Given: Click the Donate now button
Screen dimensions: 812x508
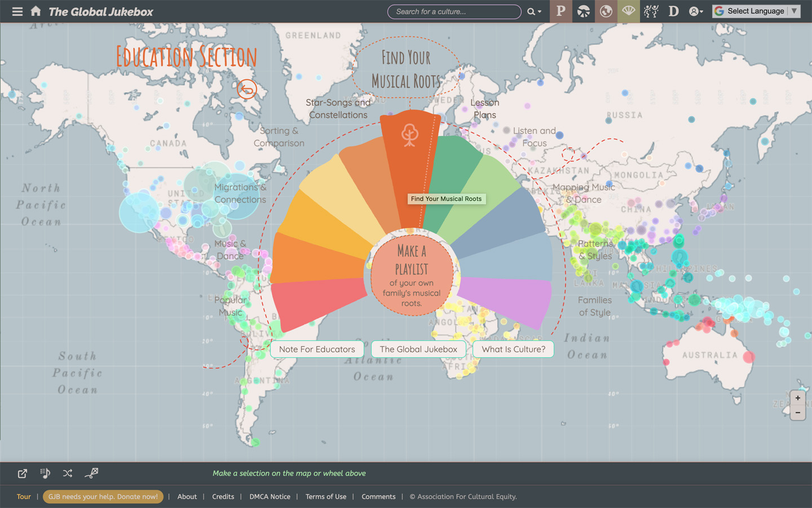Looking at the screenshot, I should click(103, 497).
